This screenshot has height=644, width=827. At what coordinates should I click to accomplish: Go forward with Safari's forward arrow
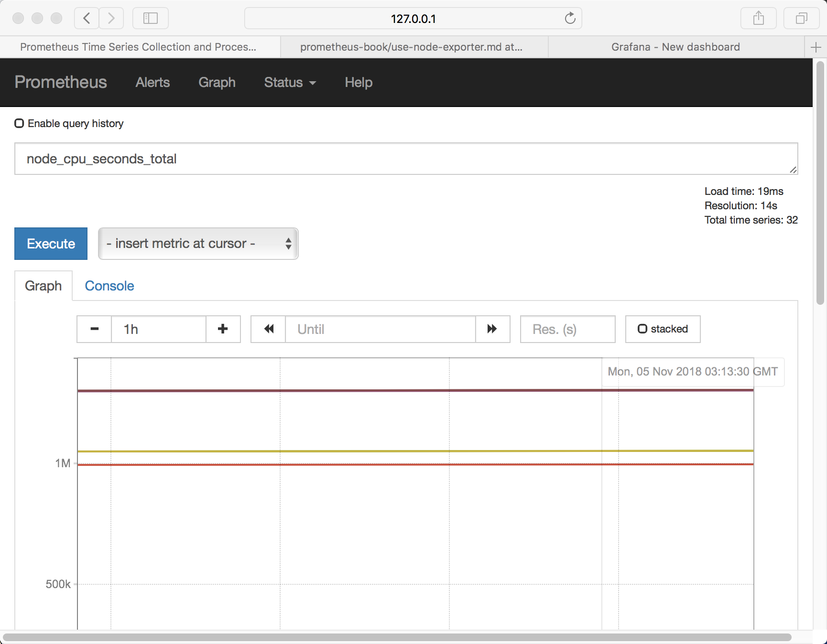[x=111, y=18]
